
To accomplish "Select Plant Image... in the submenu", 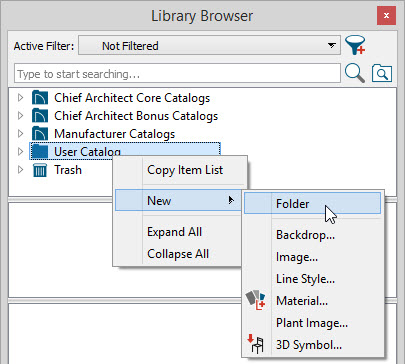I will click(312, 323).
